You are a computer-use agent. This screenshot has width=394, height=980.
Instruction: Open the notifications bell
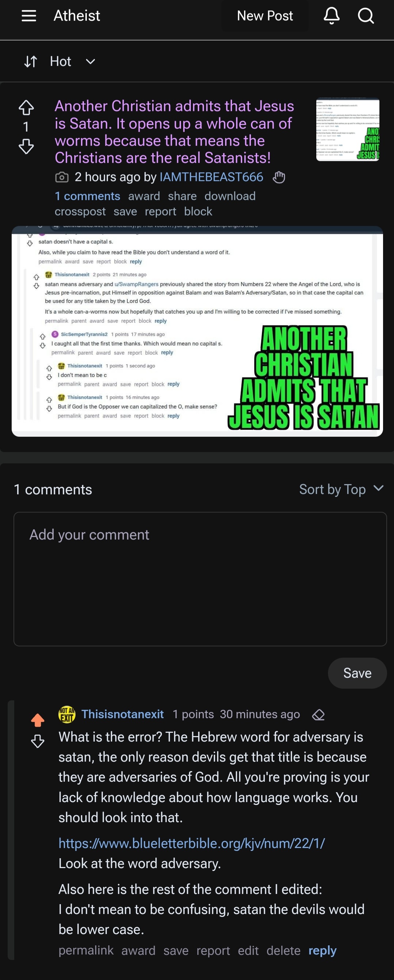(x=332, y=16)
